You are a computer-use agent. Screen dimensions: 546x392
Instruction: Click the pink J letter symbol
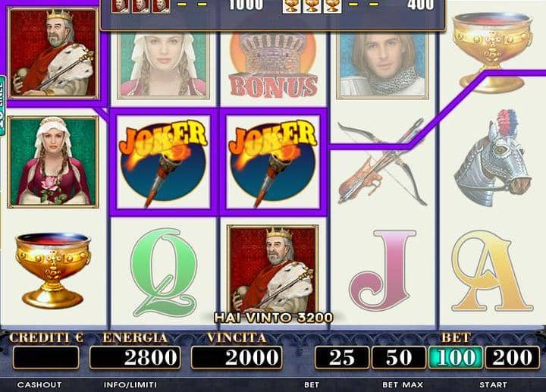pos(382,270)
